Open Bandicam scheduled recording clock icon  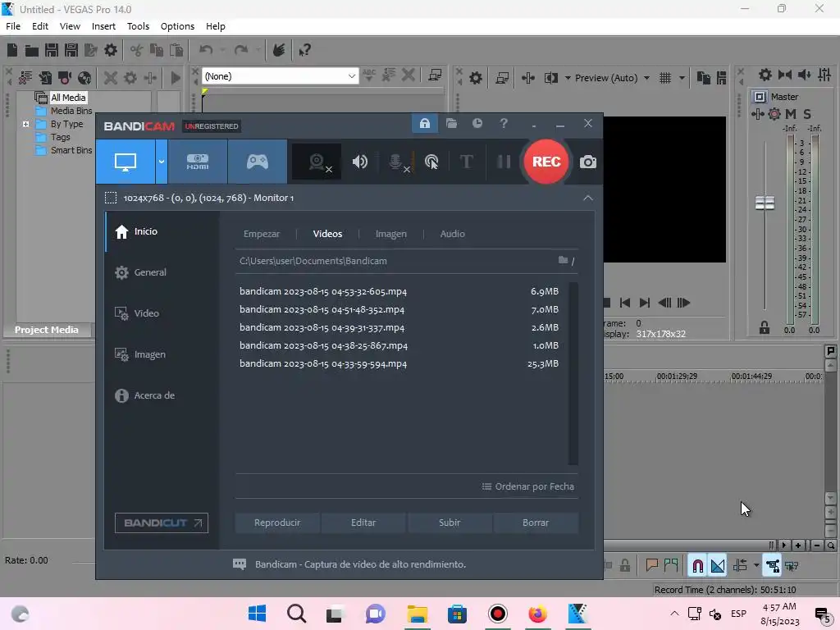coord(477,124)
